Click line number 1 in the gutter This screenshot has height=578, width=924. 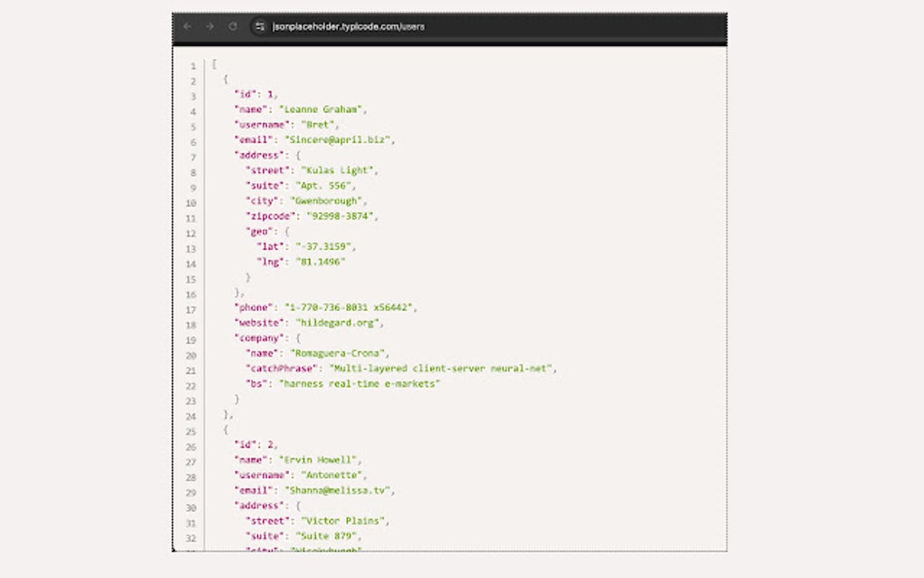pos(193,66)
